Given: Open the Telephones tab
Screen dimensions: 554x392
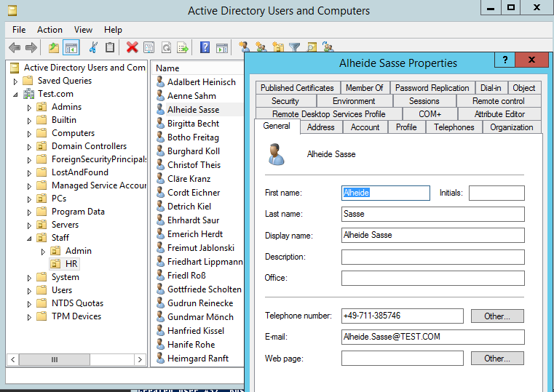Looking at the screenshot, I should [x=454, y=127].
